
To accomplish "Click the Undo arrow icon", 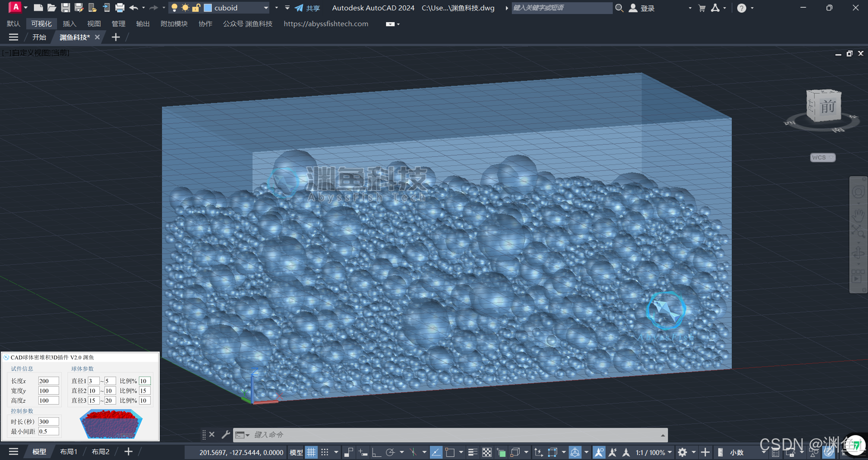I will click(x=134, y=8).
